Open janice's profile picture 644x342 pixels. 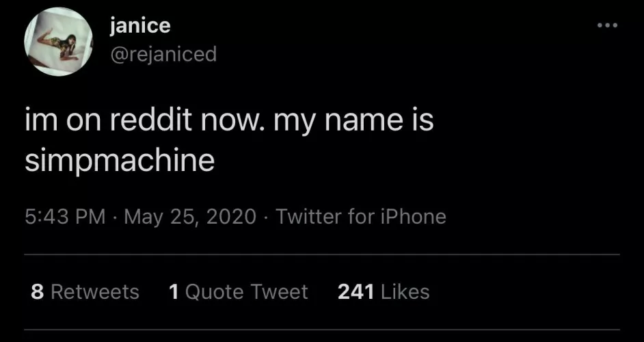click(x=58, y=42)
